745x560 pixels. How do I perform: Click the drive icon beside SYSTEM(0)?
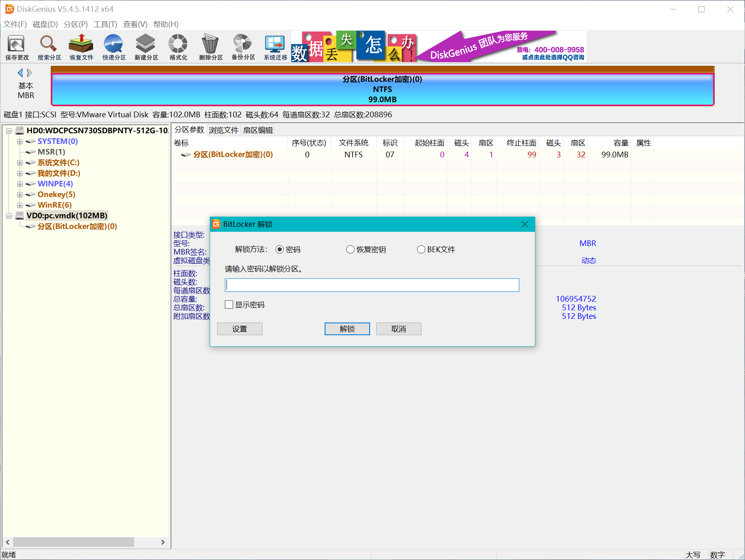point(30,141)
